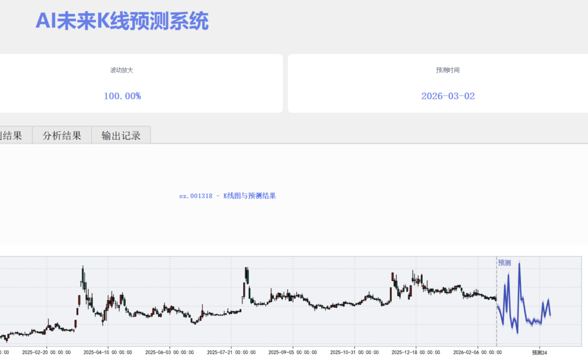588x364 pixels.
Task: Click the 2025-07-21 x-axis date label
Action: pos(231,353)
